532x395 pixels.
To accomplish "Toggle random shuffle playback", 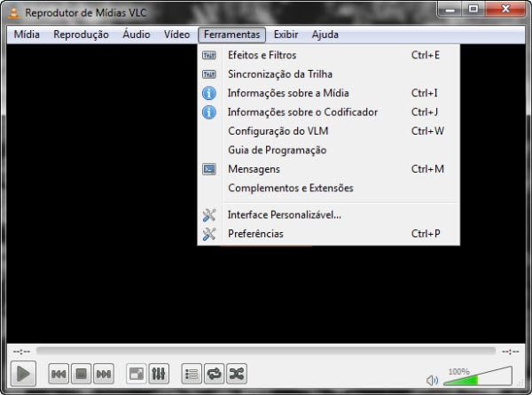I will coord(236,375).
